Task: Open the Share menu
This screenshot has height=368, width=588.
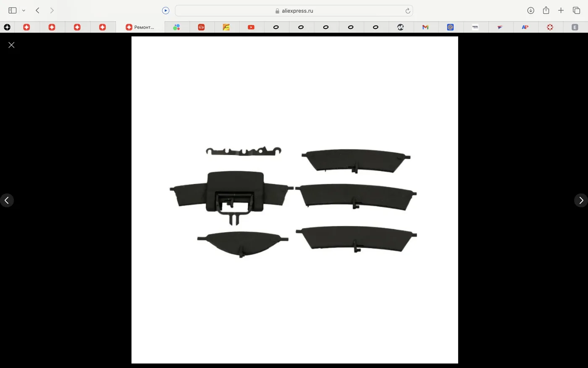Action: click(546, 10)
